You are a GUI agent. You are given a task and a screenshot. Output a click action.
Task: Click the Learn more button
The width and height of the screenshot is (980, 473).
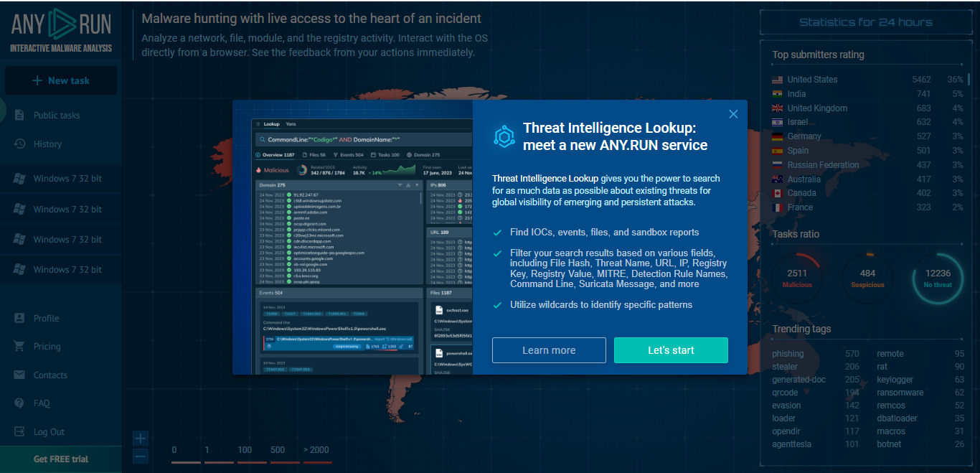point(549,350)
